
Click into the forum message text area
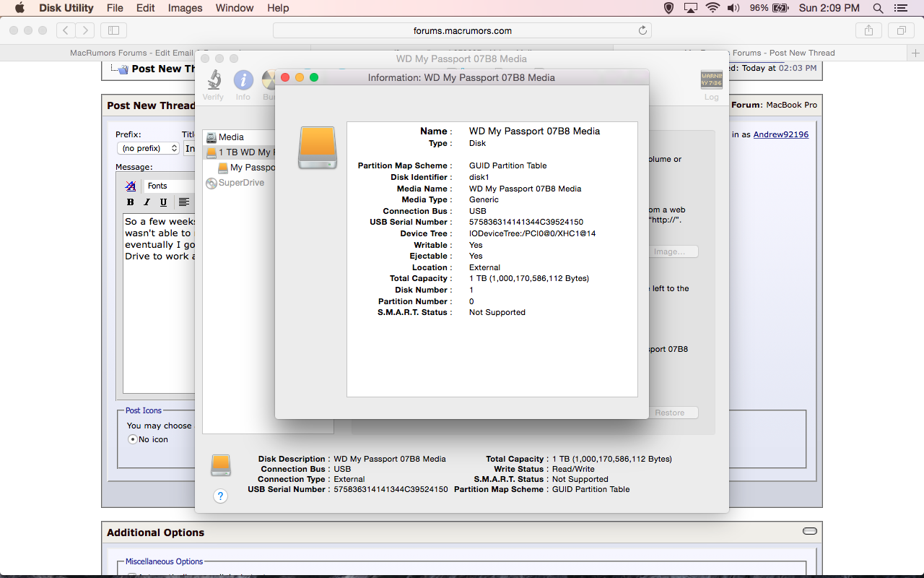click(x=160, y=303)
